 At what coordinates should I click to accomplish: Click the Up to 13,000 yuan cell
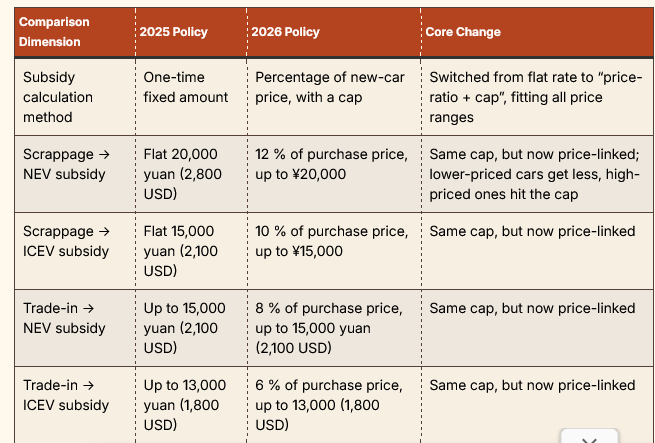186,405
